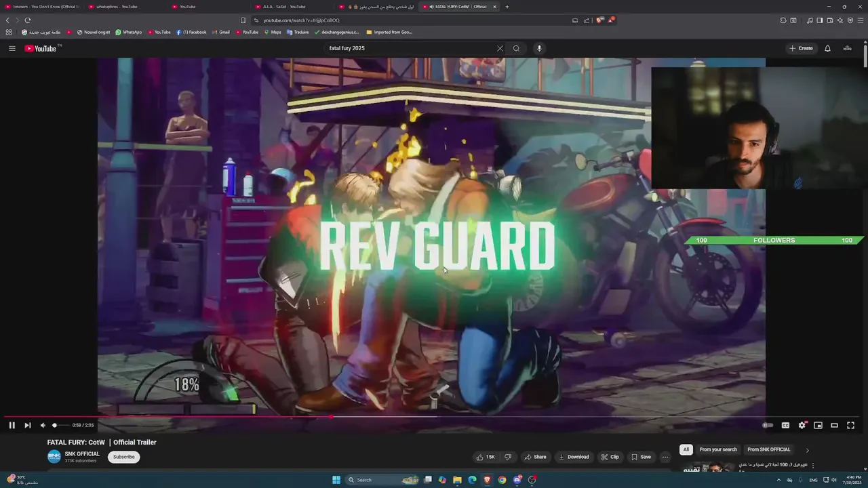The width and height of the screenshot is (868, 488).
Task: Clear the search query with X
Action: click(x=500, y=48)
